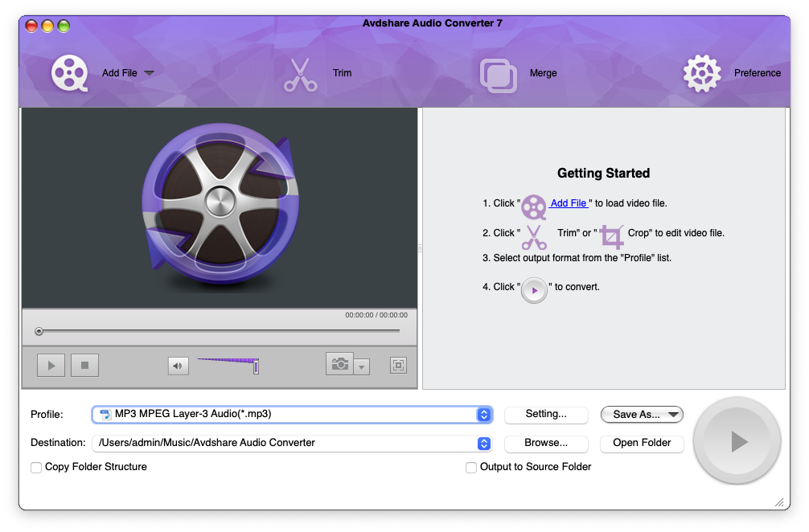The height and width of the screenshot is (532, 809).
Task: Click the 00:00:00 / 00:00:00 time display
Action: (376, 315)
